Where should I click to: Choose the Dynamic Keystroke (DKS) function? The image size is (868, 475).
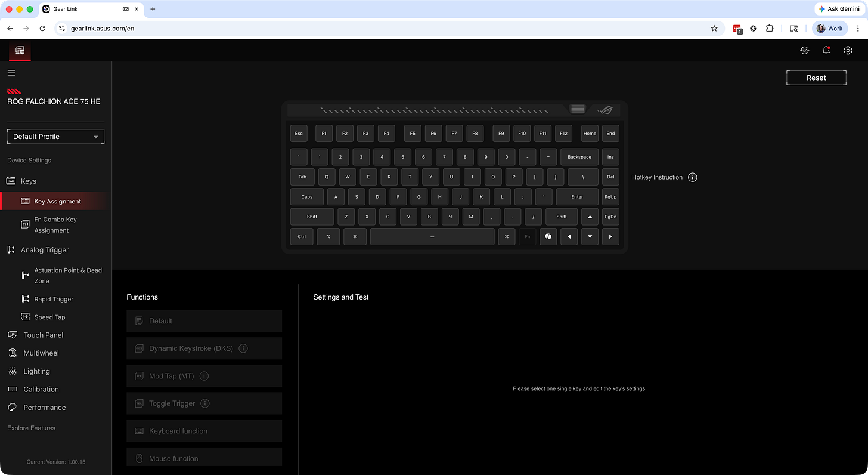[204, 348]
